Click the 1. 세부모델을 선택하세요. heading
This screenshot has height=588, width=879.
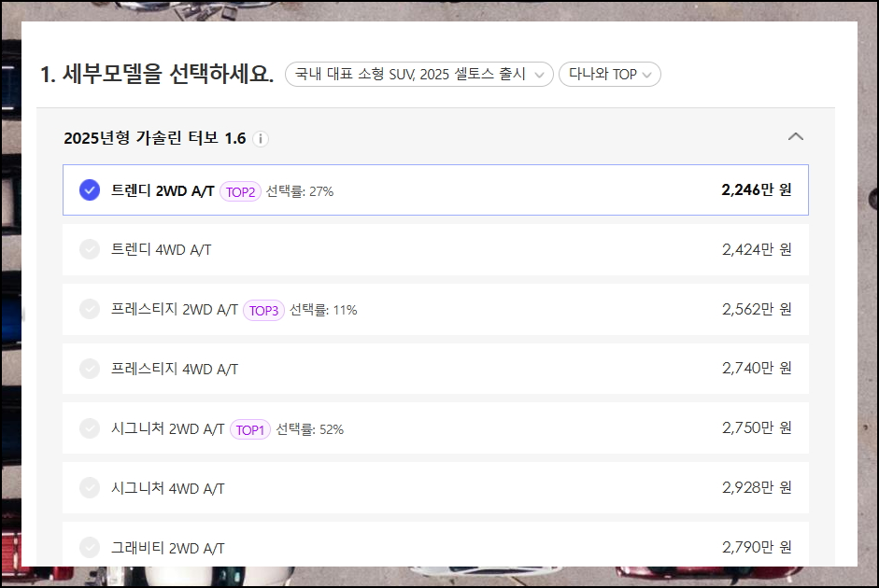click(157, 74)
